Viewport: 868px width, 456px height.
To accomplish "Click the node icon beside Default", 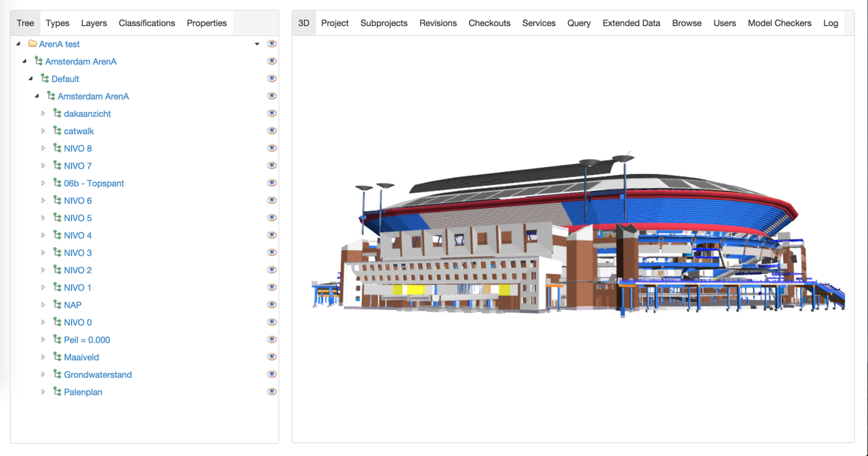I will [45, 79].
